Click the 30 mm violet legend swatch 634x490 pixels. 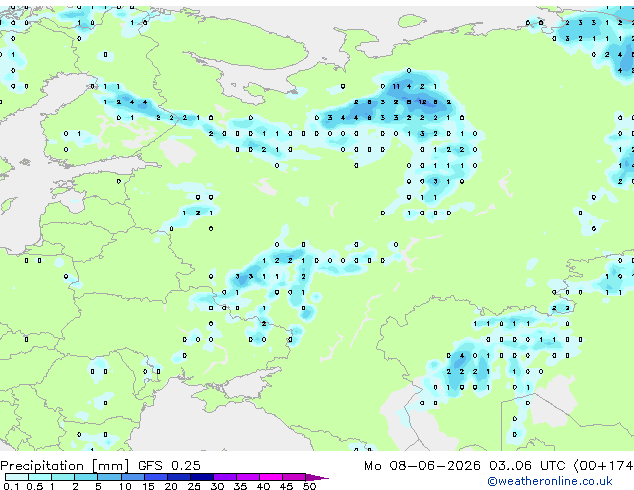pos(224,477)
